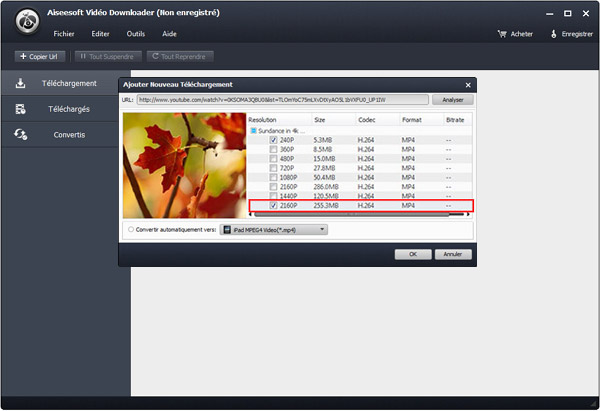This screenshot has height=411, width=600.
Task: Click the Téléchargés sidebar icon
Action: tap(20, 108)
